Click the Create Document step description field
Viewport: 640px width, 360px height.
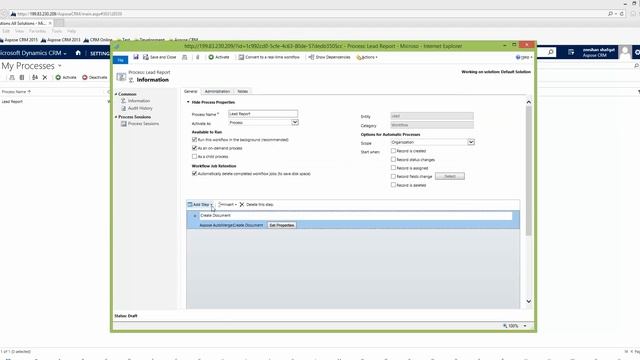tap(355, 216)
